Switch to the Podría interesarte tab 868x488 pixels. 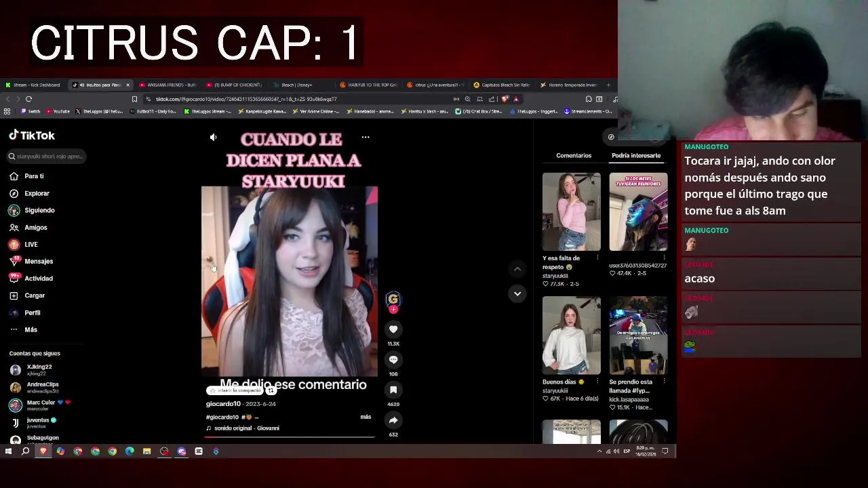point(636,156)
